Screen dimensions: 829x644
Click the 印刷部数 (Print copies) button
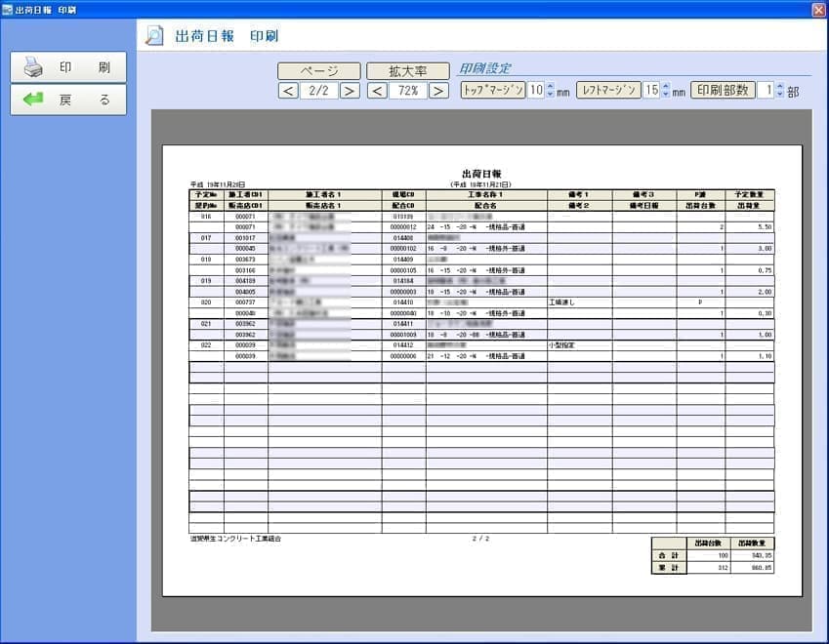(724, 90)
